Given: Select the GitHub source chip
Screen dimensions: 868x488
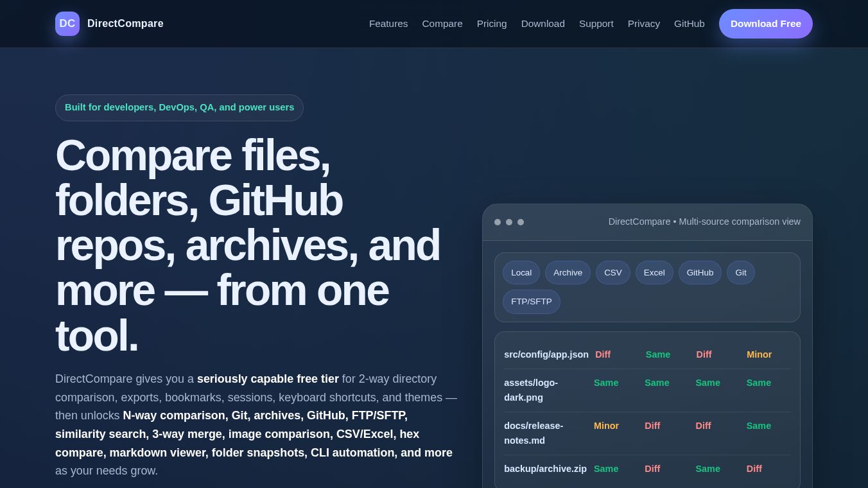Looking at the screenshot, I should coord(700,273).
